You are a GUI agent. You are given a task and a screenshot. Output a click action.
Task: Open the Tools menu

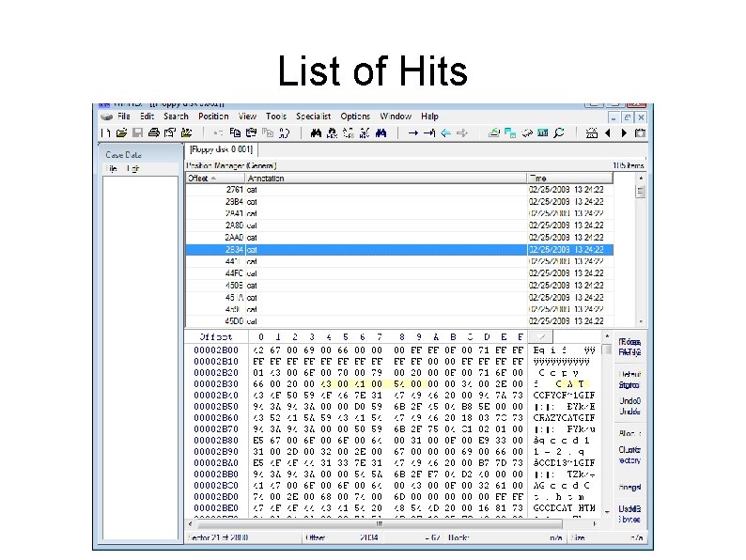[x=276, y=117]
